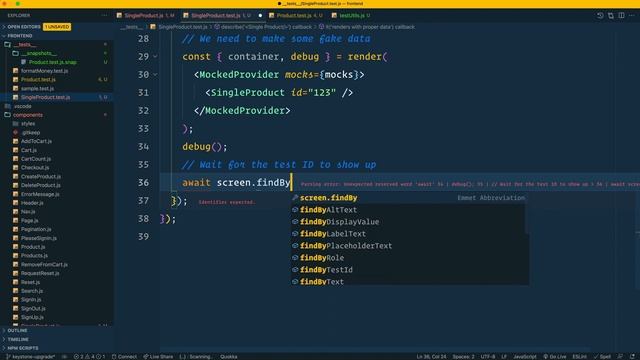Switch to the testUtils.js tab
This screenshot has height=360, width=640.
click(351, 16)
